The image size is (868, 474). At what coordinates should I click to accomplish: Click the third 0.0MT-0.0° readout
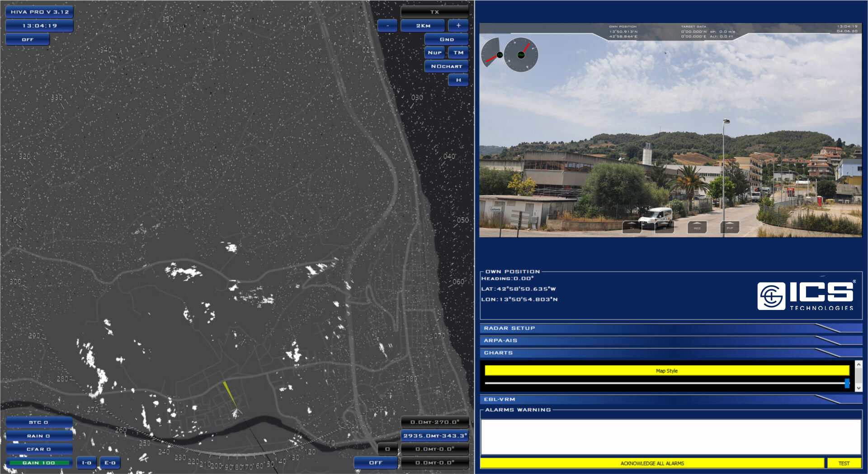[435, 449]
